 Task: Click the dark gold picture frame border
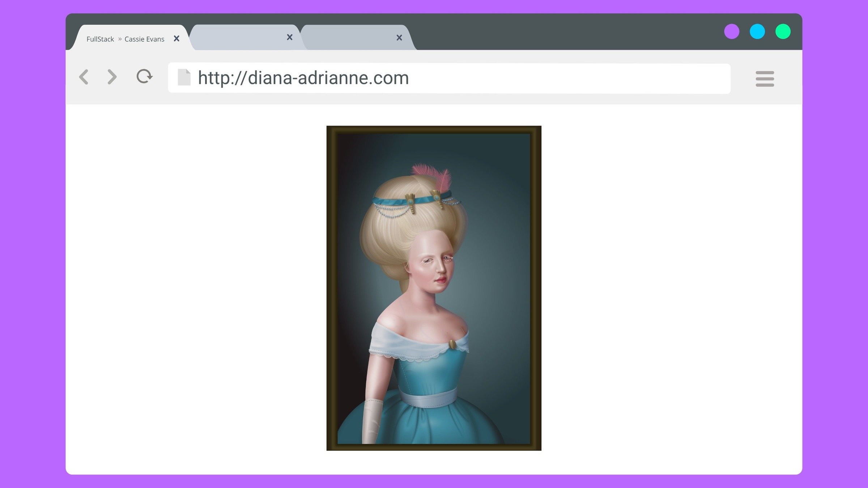click(332, 289)
